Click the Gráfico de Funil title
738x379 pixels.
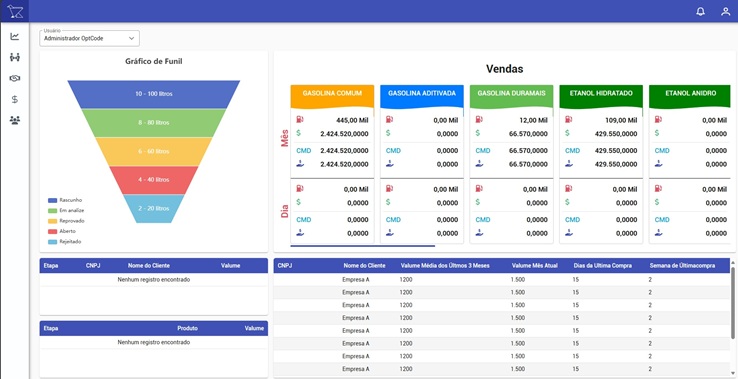[154, 61]
